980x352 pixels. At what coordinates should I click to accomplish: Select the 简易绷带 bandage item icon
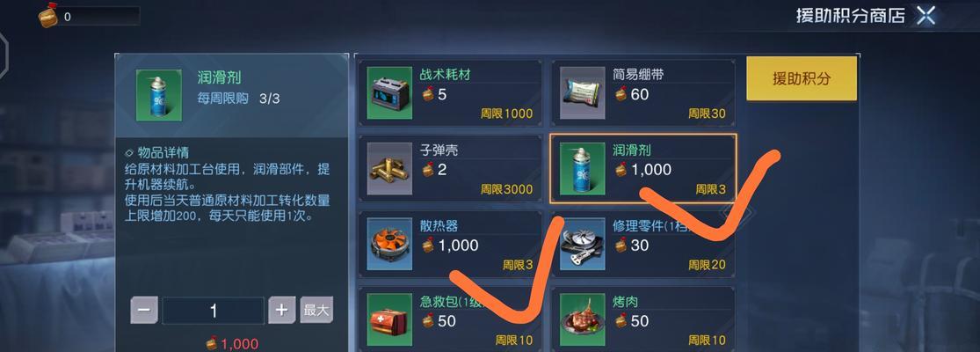582,92
